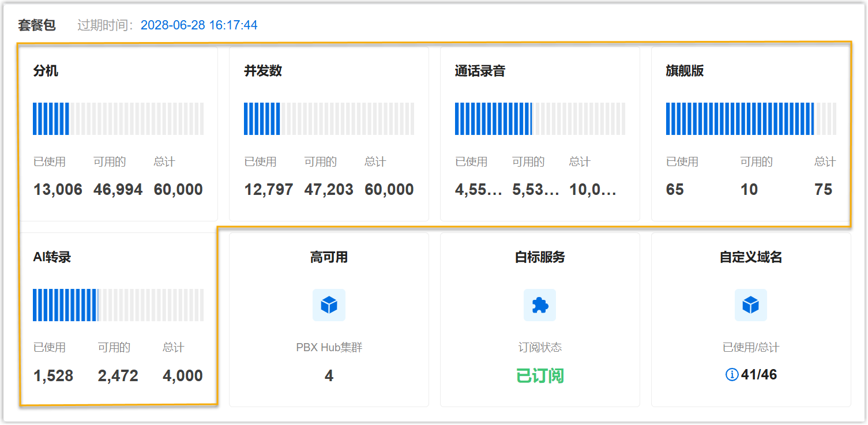Click the PBX Hub集群 count 4

click(x=329, y=376)
